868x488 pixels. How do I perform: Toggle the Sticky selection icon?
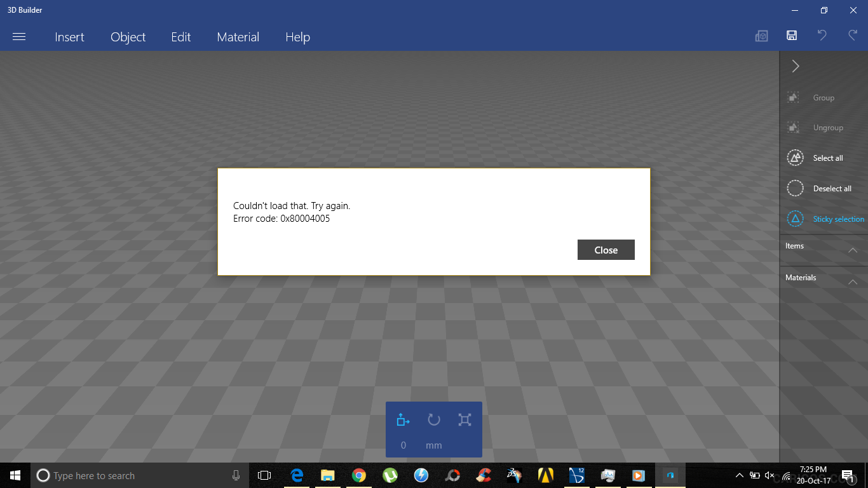796,219
